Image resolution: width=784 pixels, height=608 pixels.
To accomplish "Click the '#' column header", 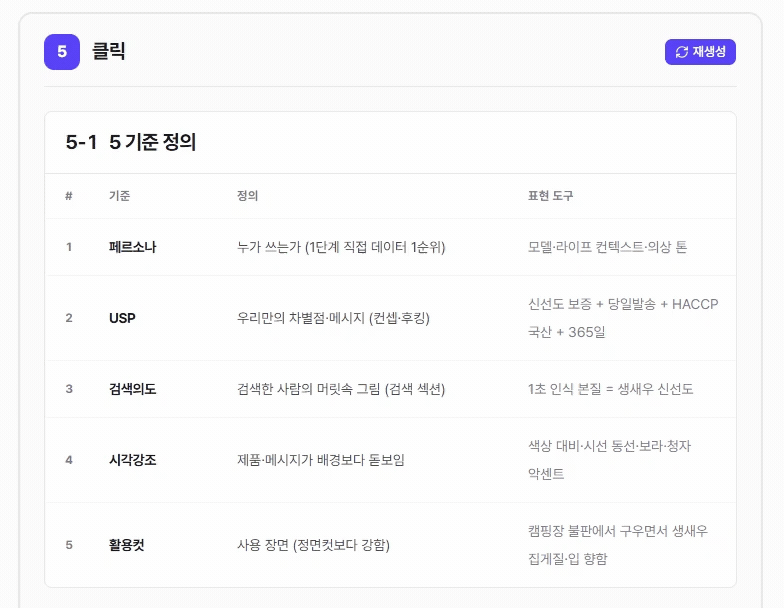I will [x=69, y=196].
